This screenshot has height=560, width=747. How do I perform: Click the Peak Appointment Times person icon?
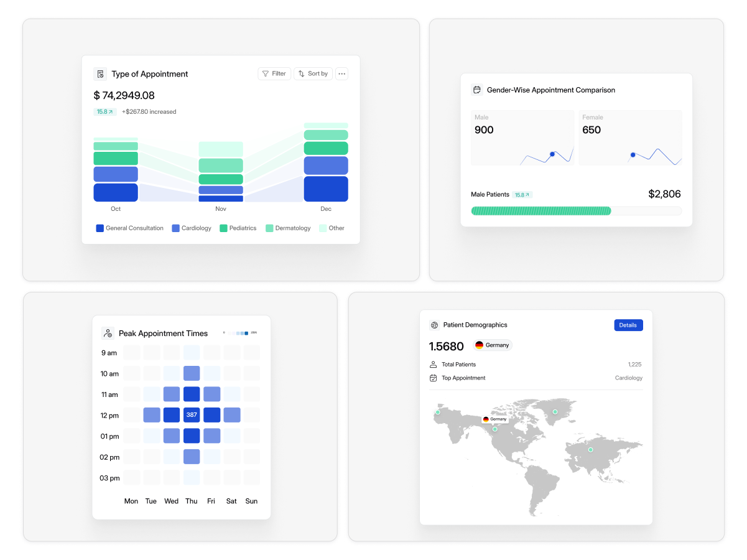tap(108, 334)
